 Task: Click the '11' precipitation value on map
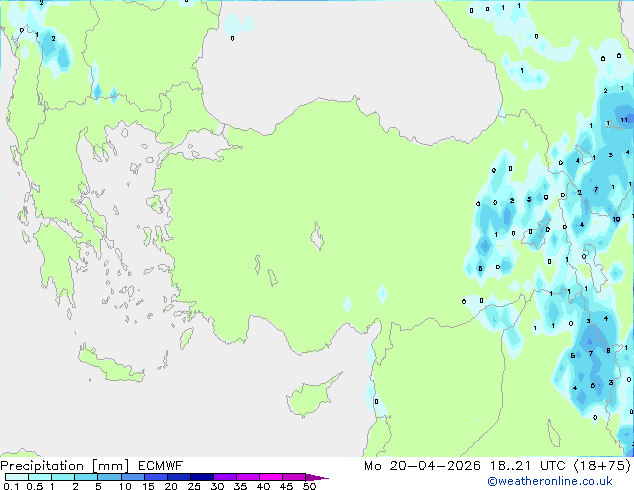click(x=624, y=120)
